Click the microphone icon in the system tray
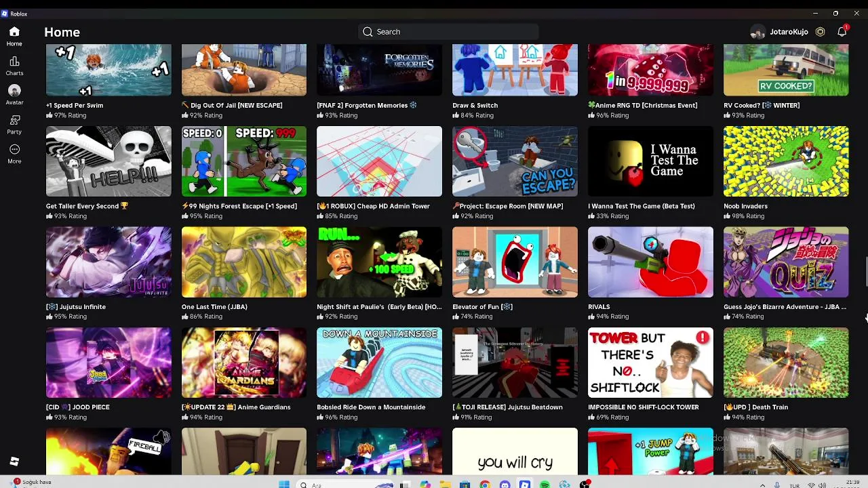The height and width of the screenshot is (488, 868). (x=776, y=485)
